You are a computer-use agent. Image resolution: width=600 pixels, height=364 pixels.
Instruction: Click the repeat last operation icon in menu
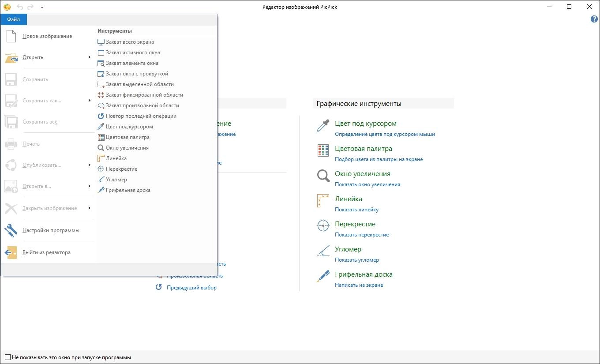[101, 116]
